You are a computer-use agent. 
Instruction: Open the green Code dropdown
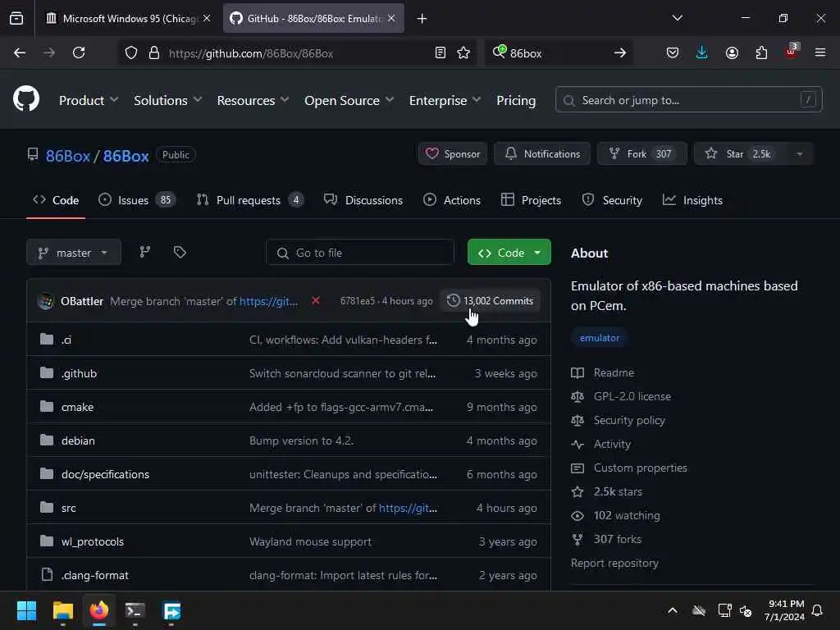(509, 253)
